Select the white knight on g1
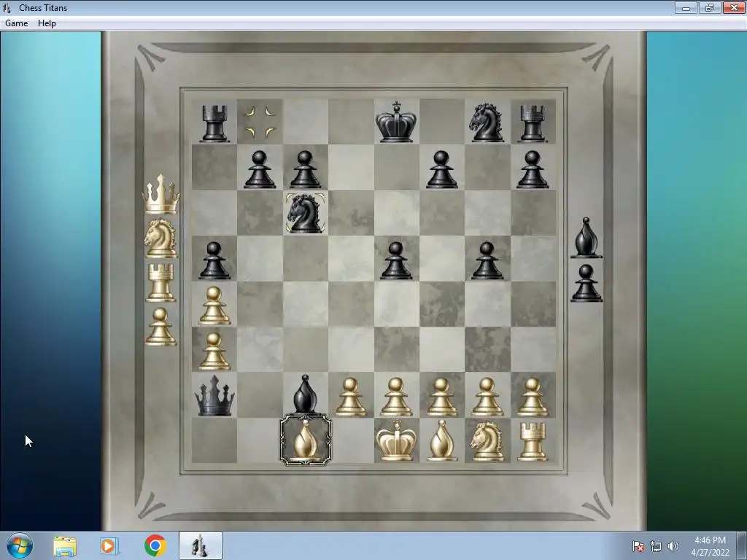Image resolution: width=747 pixels, height=560 pixels. point(487,442)
